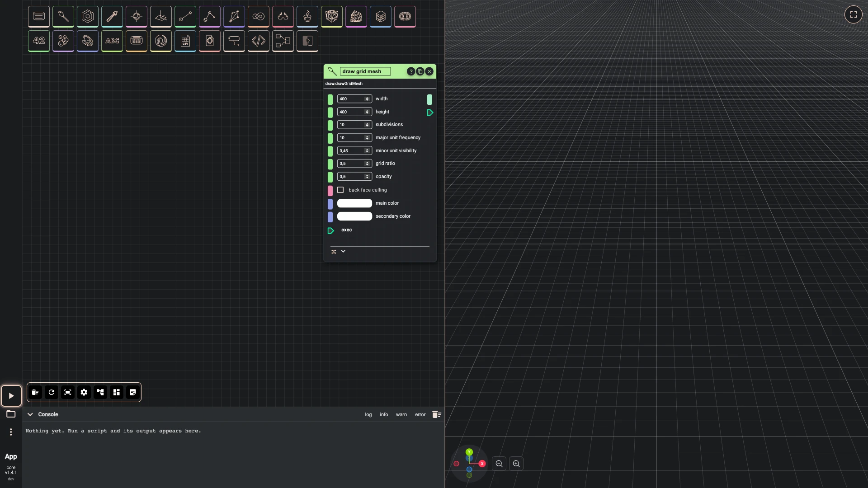Run the script with the play button
The width and height of the screenshot is (868, 488).
click(x=11, y=396)
